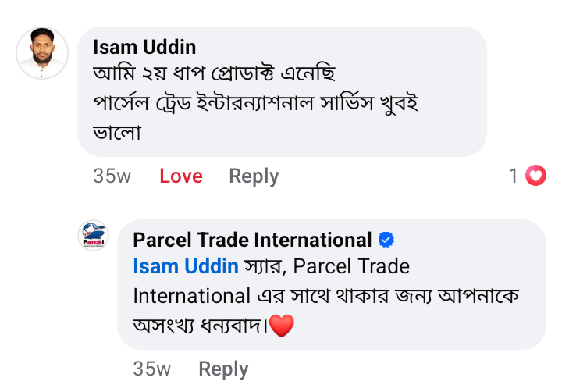Click the blue verified badge icon

pyautogui.click(x=386, y=240)
